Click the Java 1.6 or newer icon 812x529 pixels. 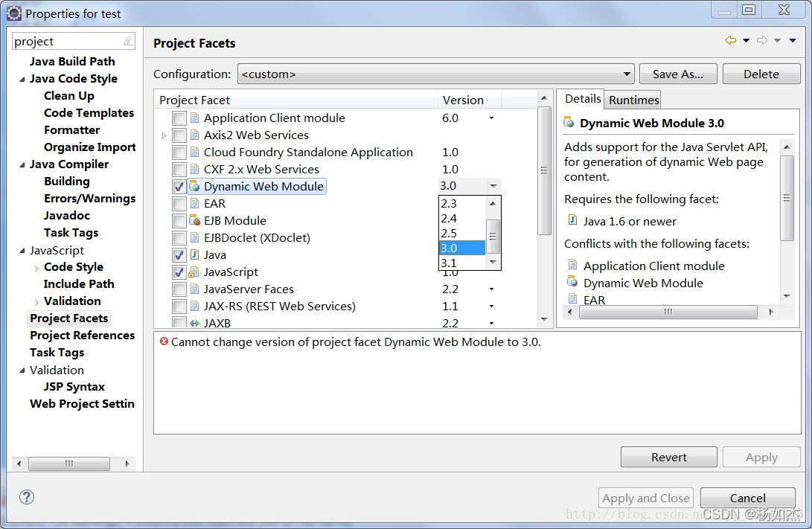[572, 220]
